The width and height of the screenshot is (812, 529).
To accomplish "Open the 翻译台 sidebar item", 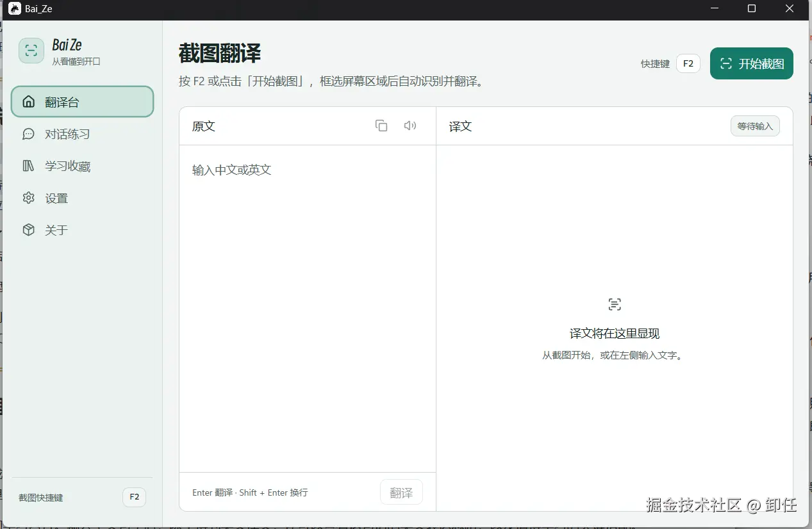I will pos(83,102).
